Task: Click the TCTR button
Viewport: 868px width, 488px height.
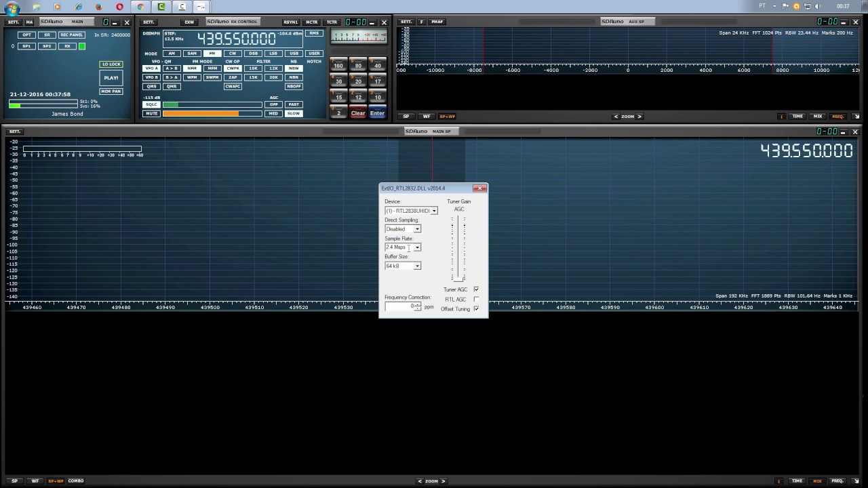Action: point(332,22)
